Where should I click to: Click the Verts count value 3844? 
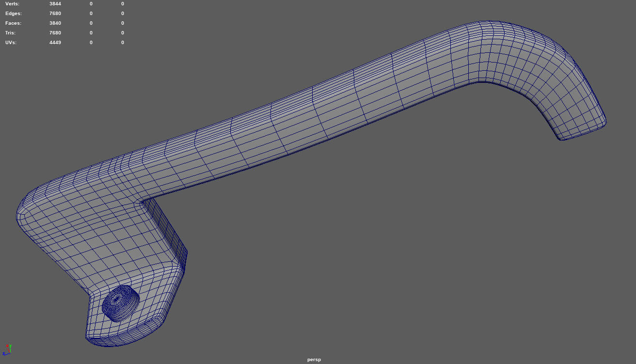[55, 4]
